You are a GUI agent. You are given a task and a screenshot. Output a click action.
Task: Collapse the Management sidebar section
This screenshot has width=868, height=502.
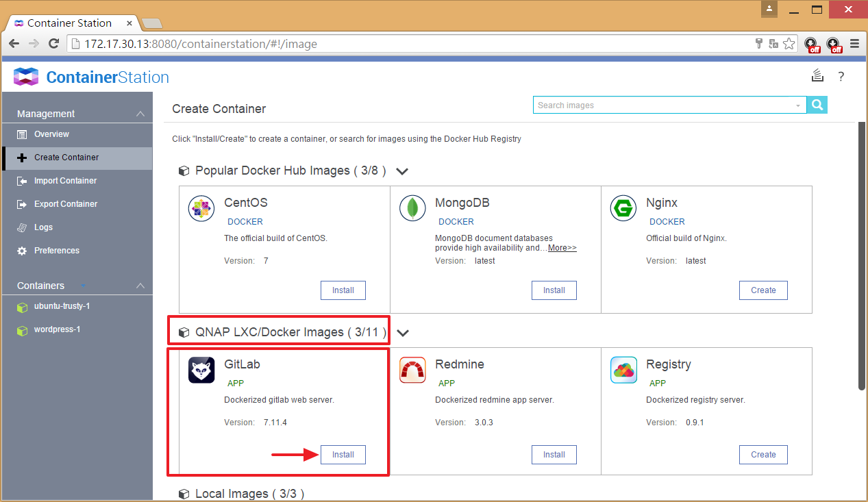pos(140,114)
